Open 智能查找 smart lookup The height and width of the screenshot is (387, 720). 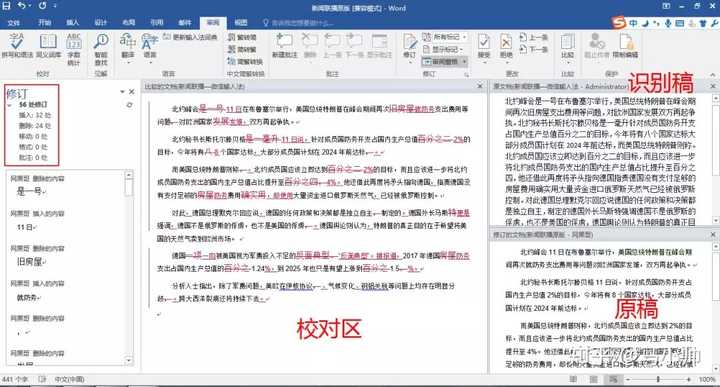(101, 49)
